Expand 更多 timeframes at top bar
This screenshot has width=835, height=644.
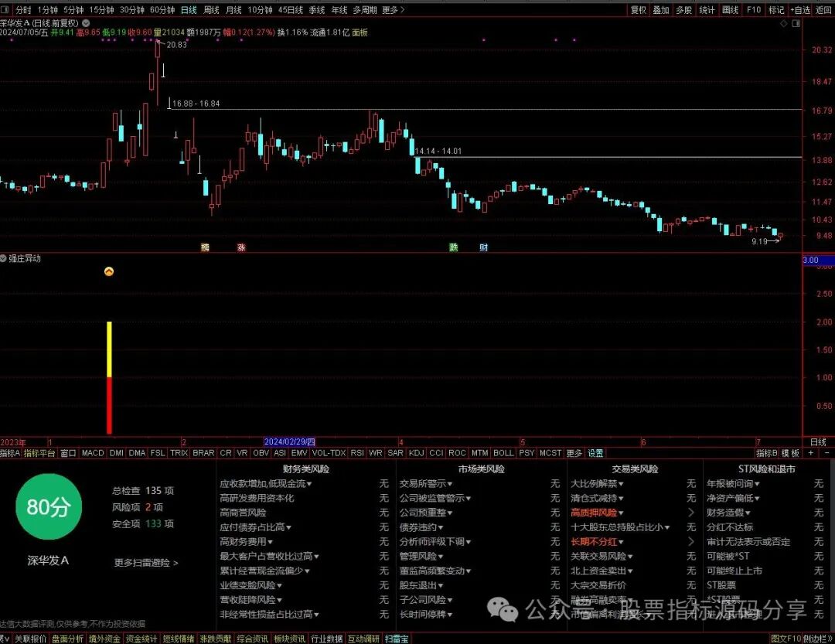coord(393,9)
